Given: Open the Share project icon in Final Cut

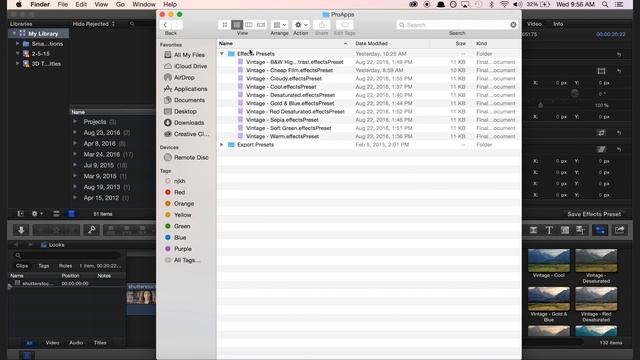Looking at the screenshot, I should [x=620, y=230].
